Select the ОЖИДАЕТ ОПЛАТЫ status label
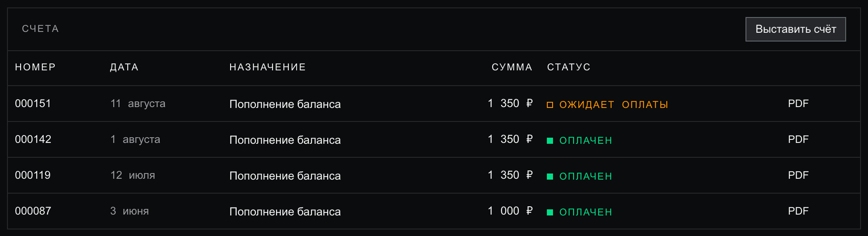868x236 pixels. pos(613,105)
